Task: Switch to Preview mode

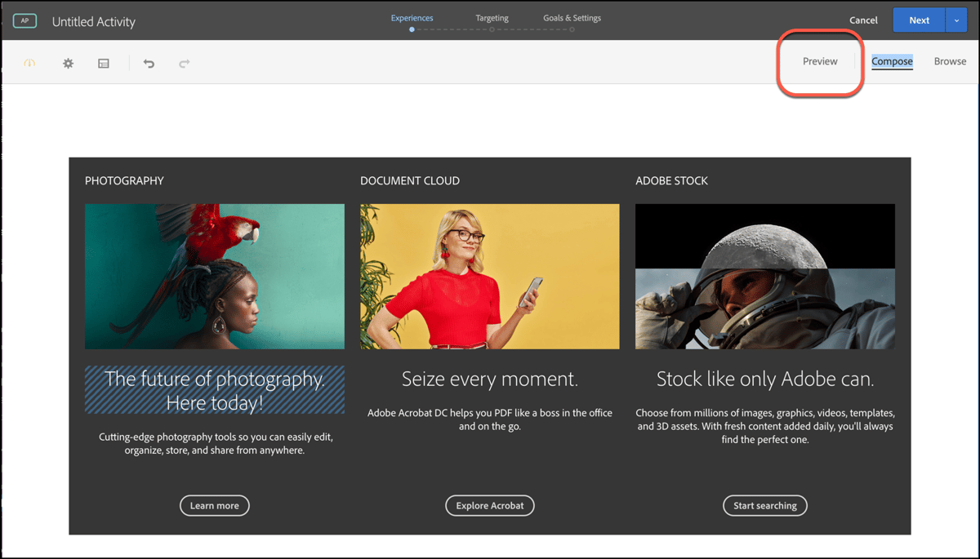Action: (x=820, y=61)
